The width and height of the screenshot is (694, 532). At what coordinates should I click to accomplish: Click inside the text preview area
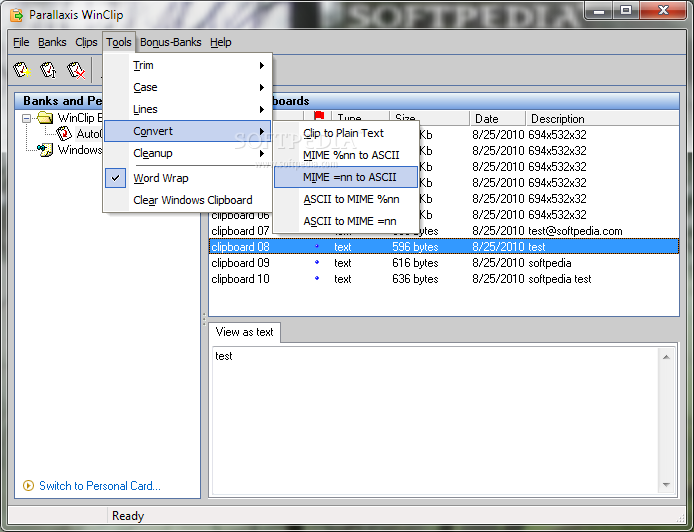click(x=436, y=420)
